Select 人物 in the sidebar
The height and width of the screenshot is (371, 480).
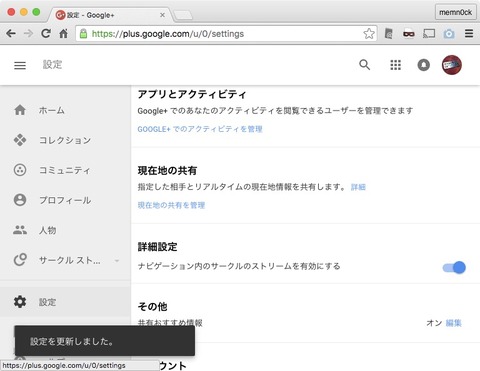[47, 230]
